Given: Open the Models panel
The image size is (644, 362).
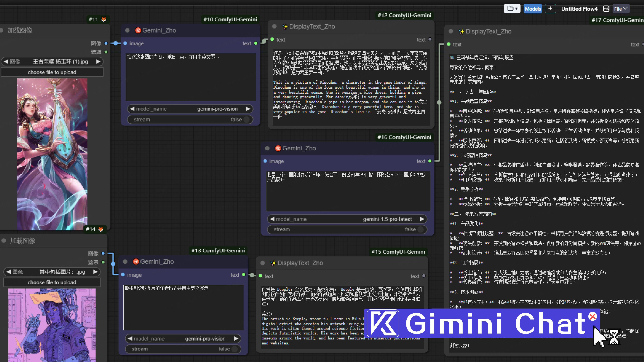Looking at the screenshot, I should [x=532, y=9].
